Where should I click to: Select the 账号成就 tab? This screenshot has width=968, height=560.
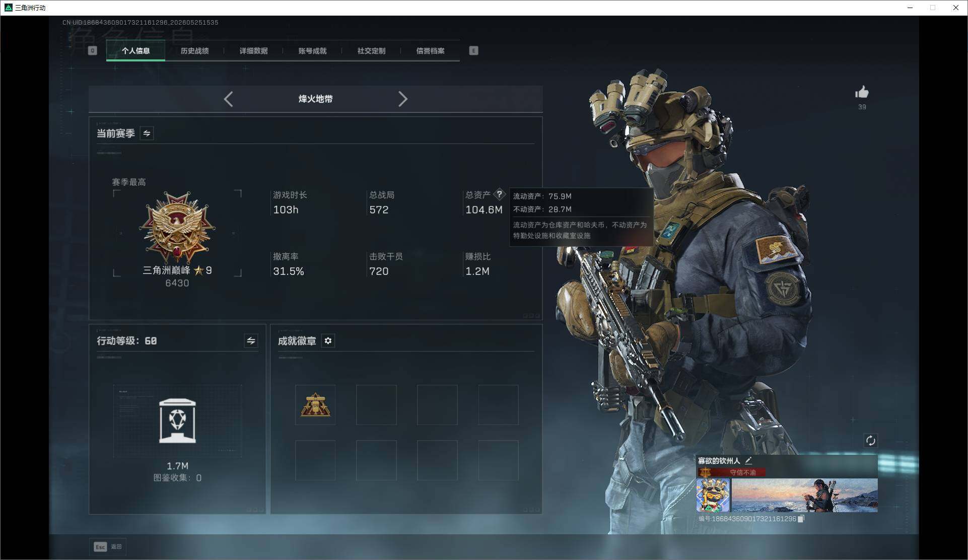pyautogui.click(x=312, y=51)
